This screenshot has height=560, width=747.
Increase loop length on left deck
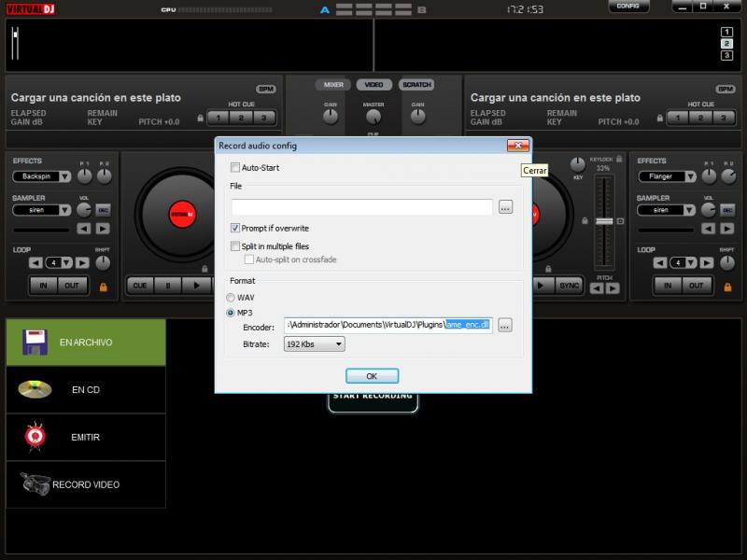point(82,263)
